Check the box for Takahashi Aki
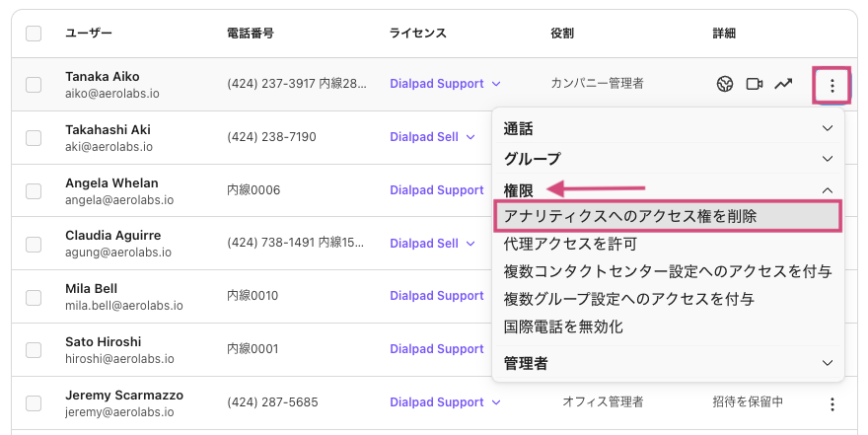 tap(34, 137)
